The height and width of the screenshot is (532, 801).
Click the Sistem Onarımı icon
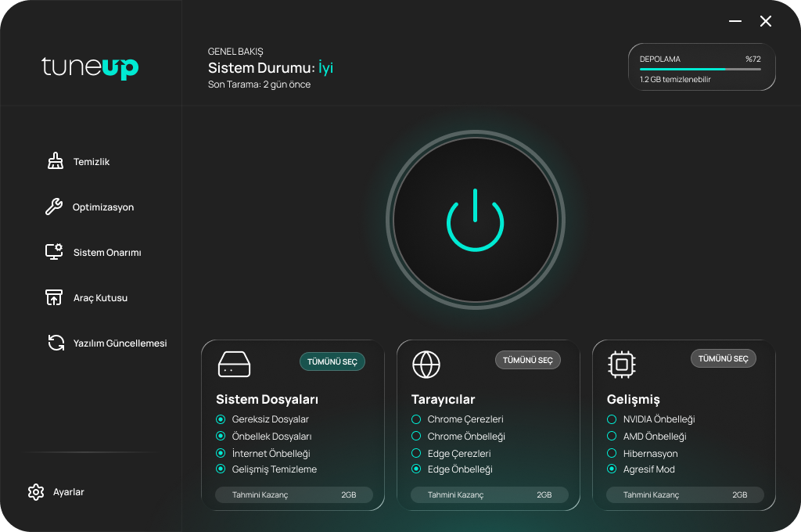(55, 252)
